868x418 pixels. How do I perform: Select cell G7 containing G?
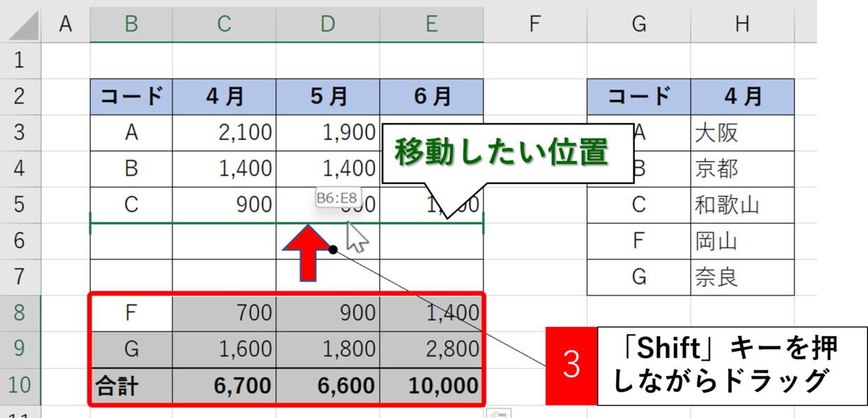coord(638,277)
